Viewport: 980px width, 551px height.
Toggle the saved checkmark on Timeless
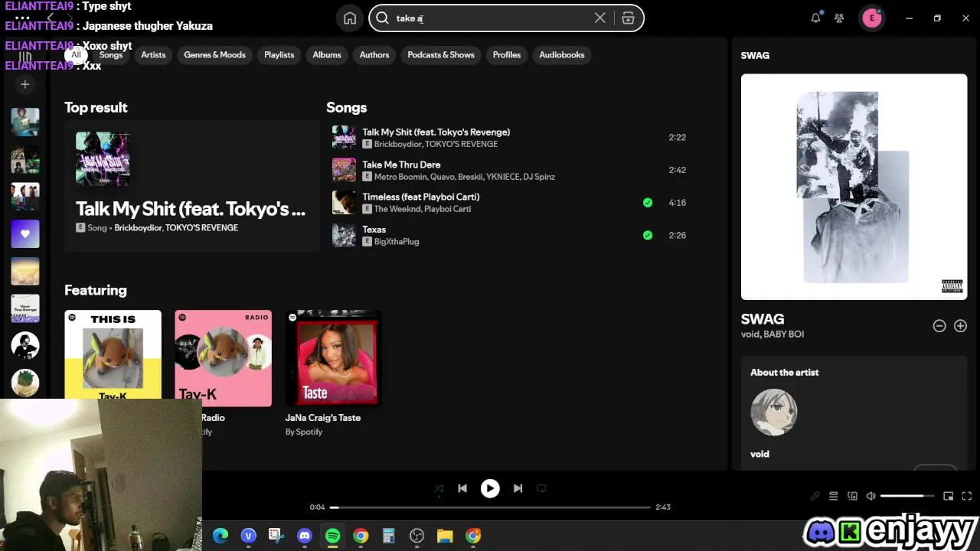click(648, 203)
